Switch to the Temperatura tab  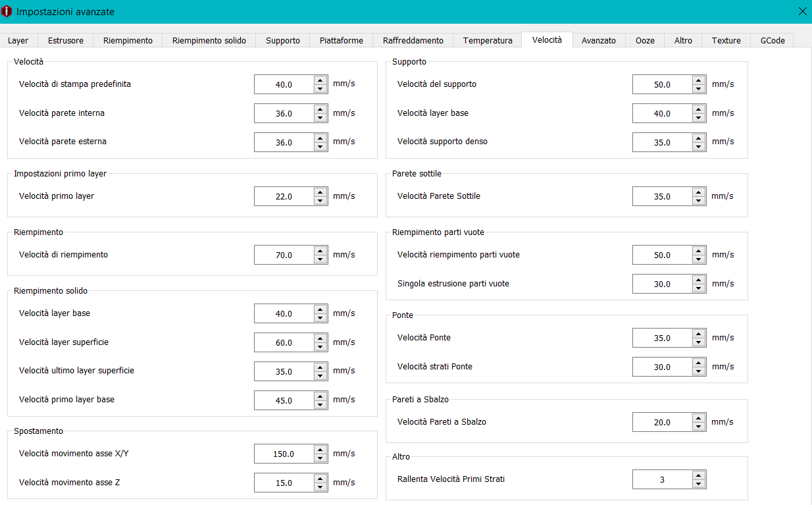pos(488,41)
